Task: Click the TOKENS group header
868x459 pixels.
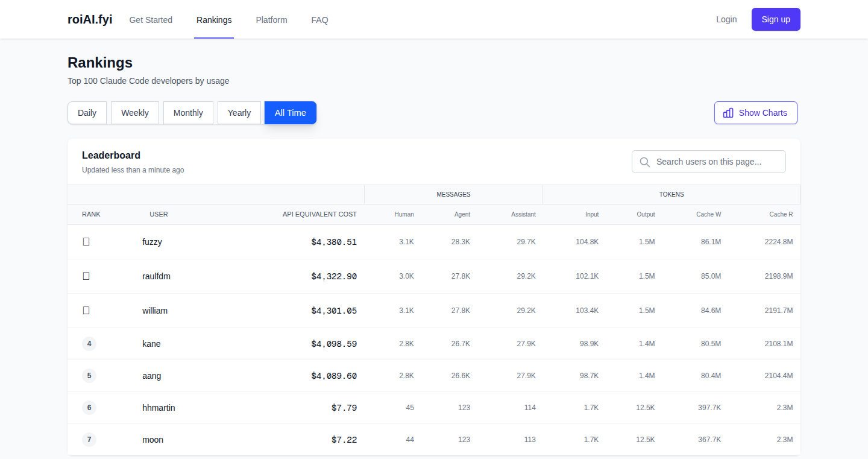Action: tap(671, 194)
